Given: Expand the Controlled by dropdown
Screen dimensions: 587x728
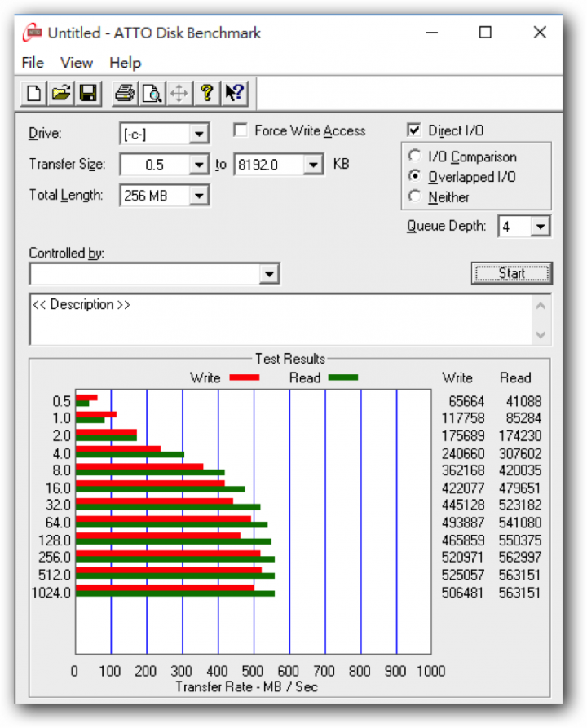Looking at the screenshot, I should 269,274.
